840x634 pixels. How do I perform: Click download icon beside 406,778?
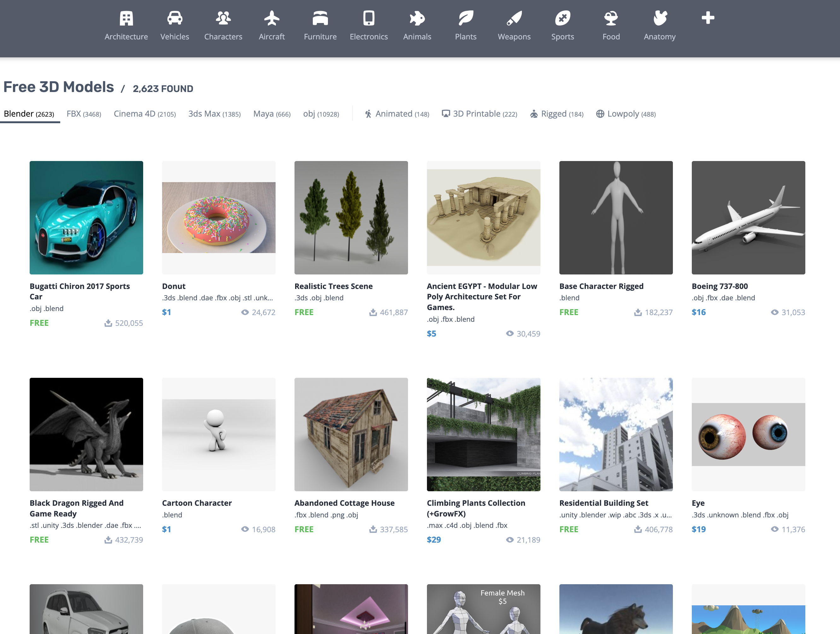pyautogui.click(x=638, y=529)
